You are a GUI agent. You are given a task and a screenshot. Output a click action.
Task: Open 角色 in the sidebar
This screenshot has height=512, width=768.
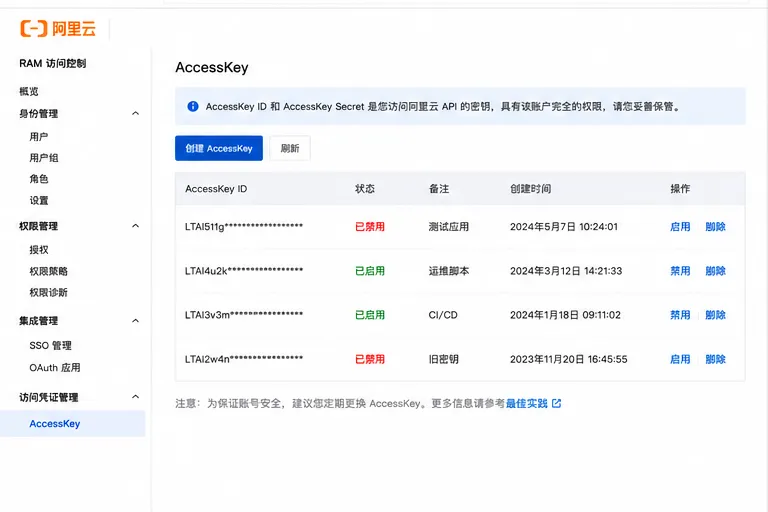point(39,179)
